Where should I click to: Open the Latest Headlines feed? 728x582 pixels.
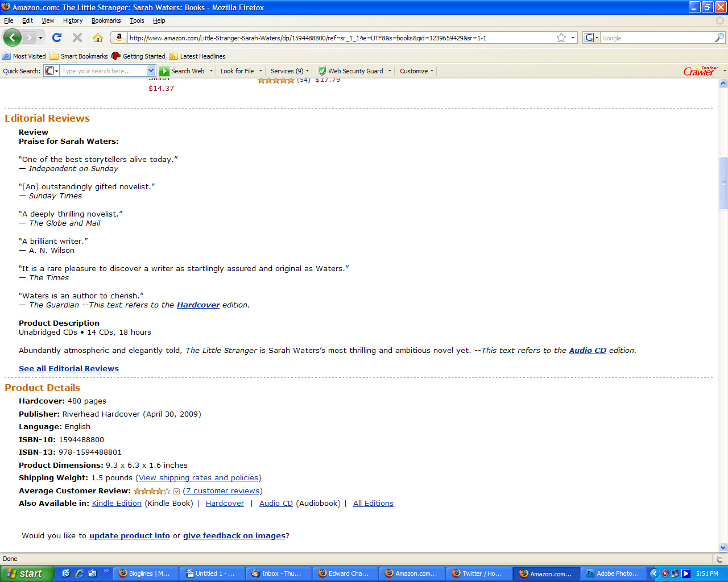coord(197,56)
